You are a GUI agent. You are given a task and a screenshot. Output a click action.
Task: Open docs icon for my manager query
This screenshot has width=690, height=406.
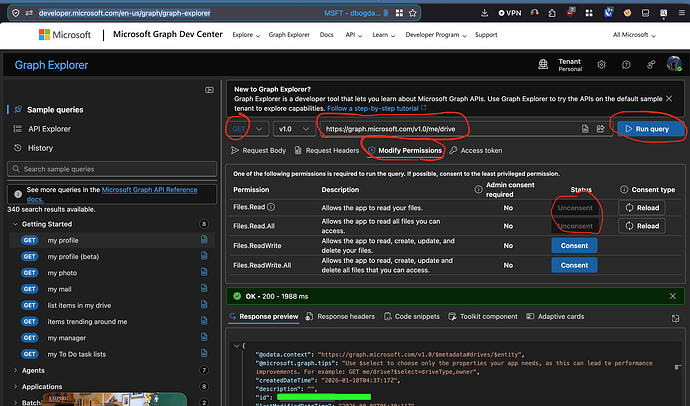tap(204, 337)
